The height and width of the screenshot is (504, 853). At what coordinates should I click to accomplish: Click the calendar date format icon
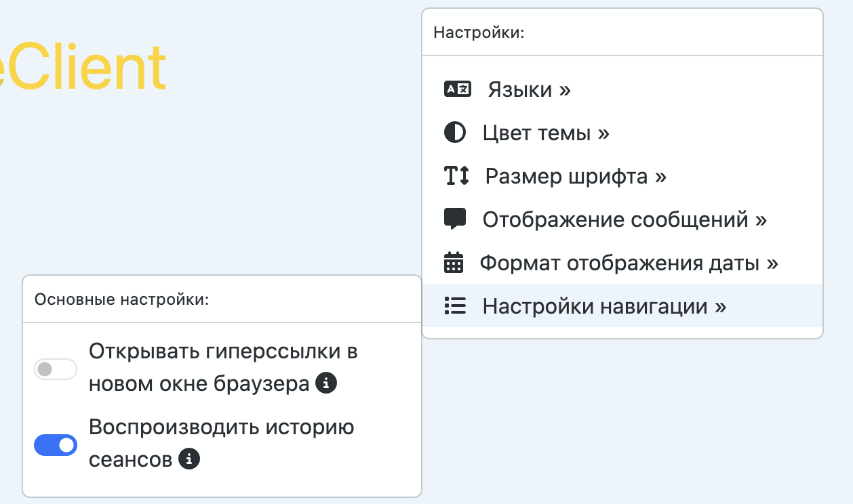pos(453,262)
